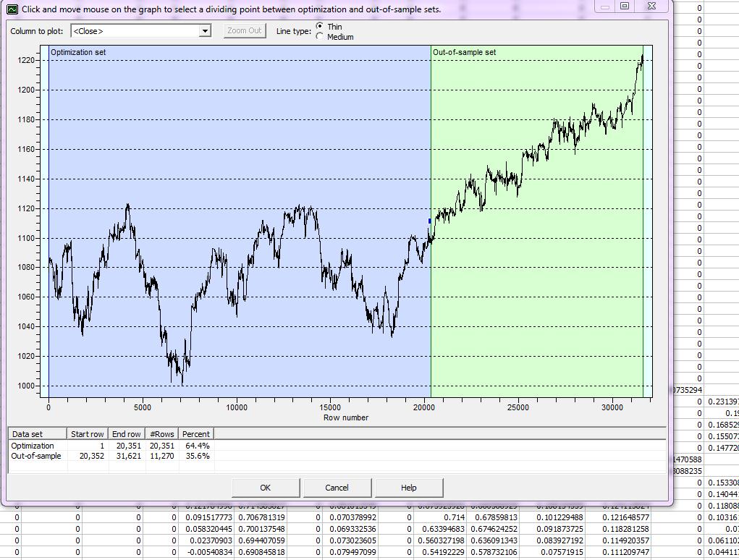Select the Thin line type radio button
The height and width of the screenshot is (560, 739).
pos(320,26)
